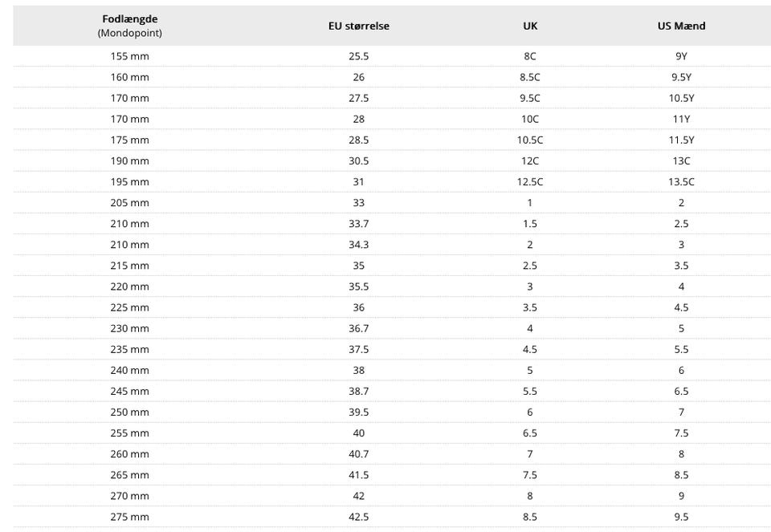Viewport: 771px width, 532px height.
Task: Select EU size 25.5 cell
Action: click(358, 56)
